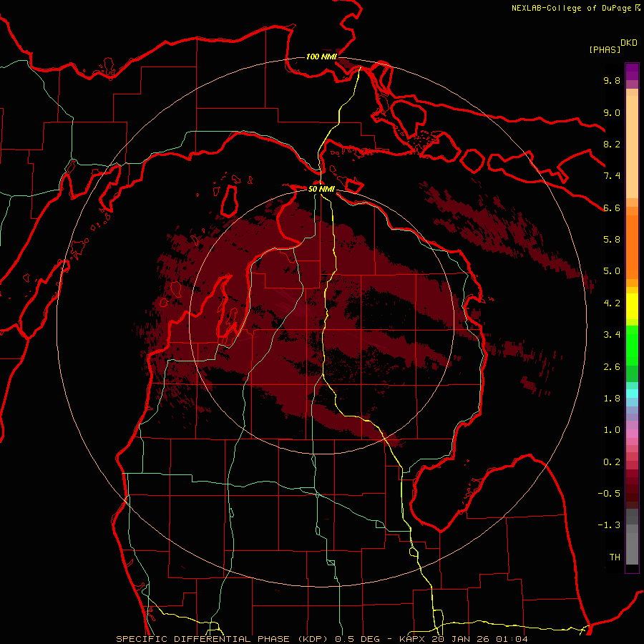Click the 100 NMI range ring label
Image resolution: width=644 pixels, height=644 pixels.
tap(321, 57)
